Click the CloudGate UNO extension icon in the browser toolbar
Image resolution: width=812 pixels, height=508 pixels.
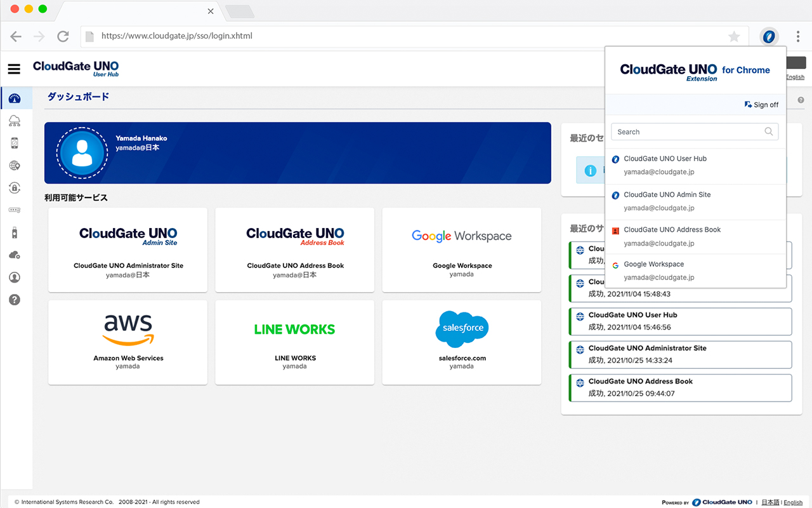coord(768,36)
